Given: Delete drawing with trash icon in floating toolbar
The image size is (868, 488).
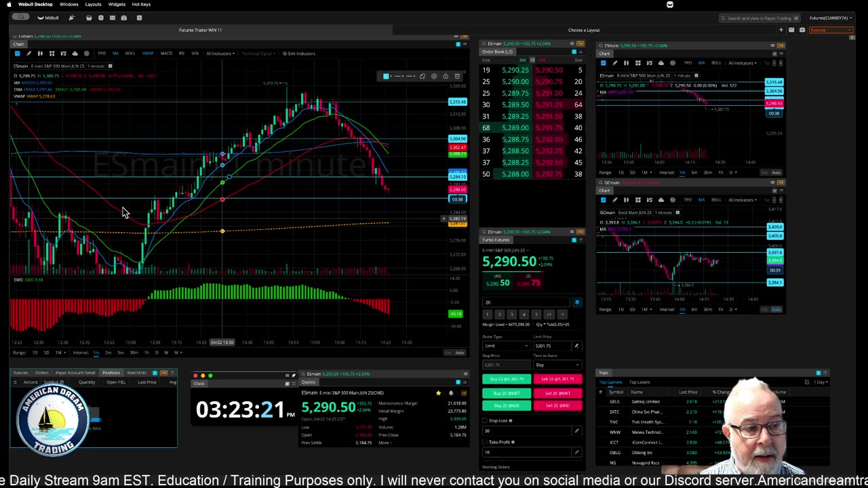Looking at the screenshot, I should coord(457,76).
